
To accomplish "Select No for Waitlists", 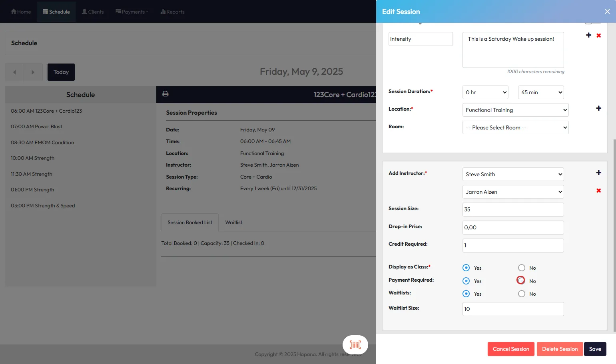I will [x=521, y=294].
